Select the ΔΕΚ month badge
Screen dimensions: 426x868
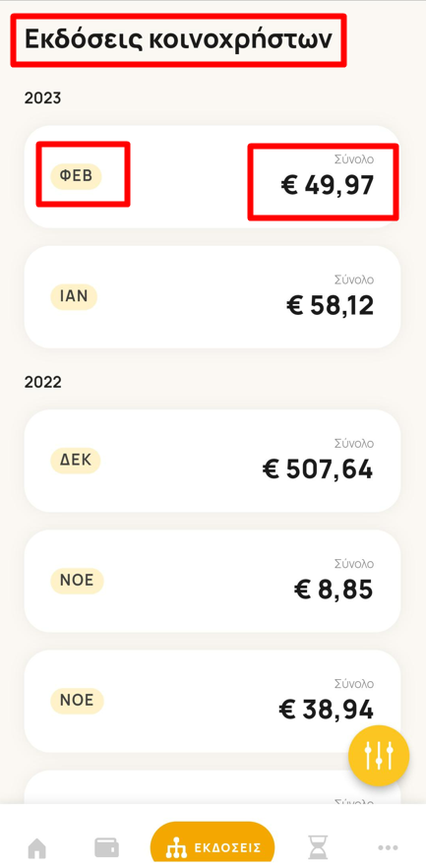pos(76,461)
